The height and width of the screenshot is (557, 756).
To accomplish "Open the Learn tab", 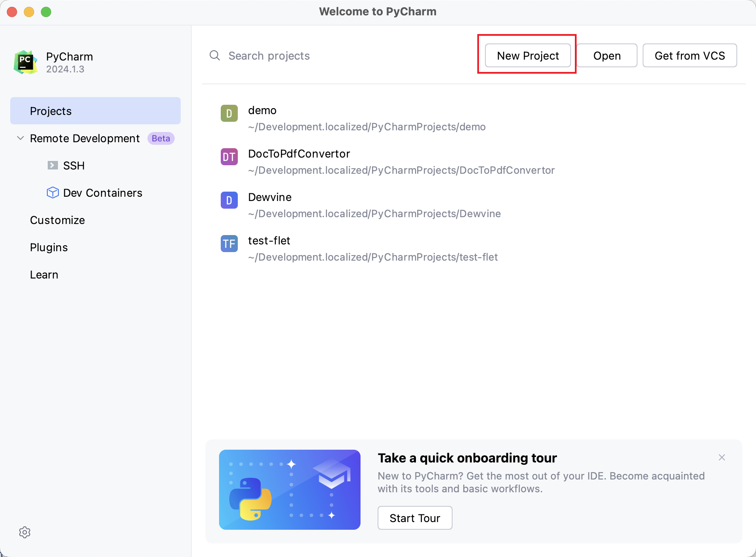I will 44,275.
